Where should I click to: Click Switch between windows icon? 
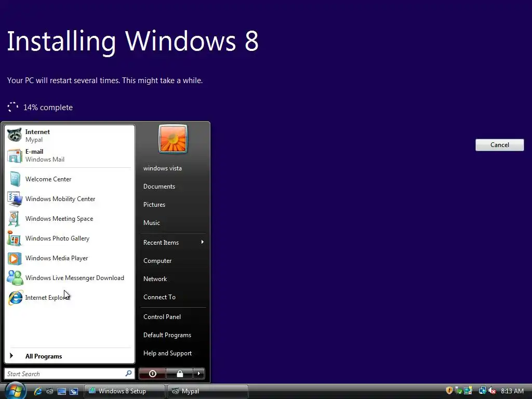[74, 391]
